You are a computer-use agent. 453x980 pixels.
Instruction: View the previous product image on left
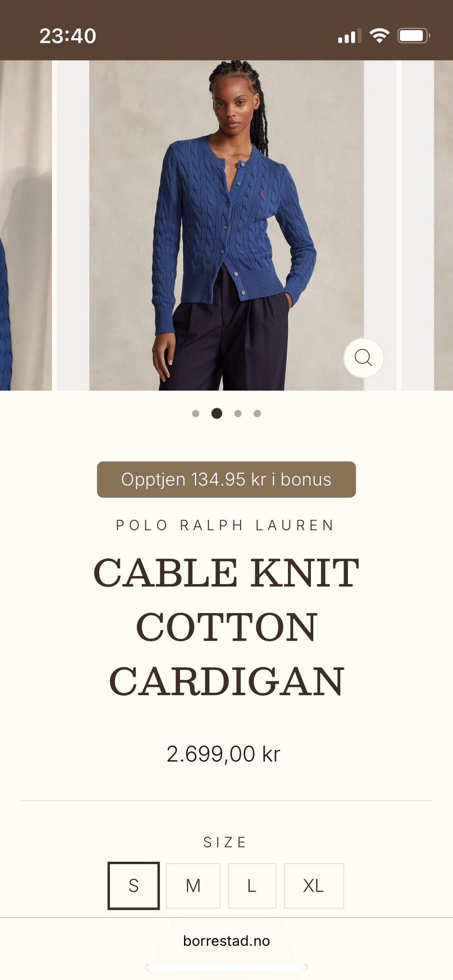coord(25,225)
